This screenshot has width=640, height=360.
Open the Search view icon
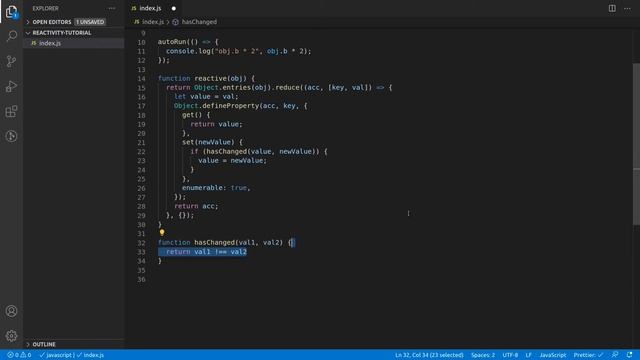[11, 36]
